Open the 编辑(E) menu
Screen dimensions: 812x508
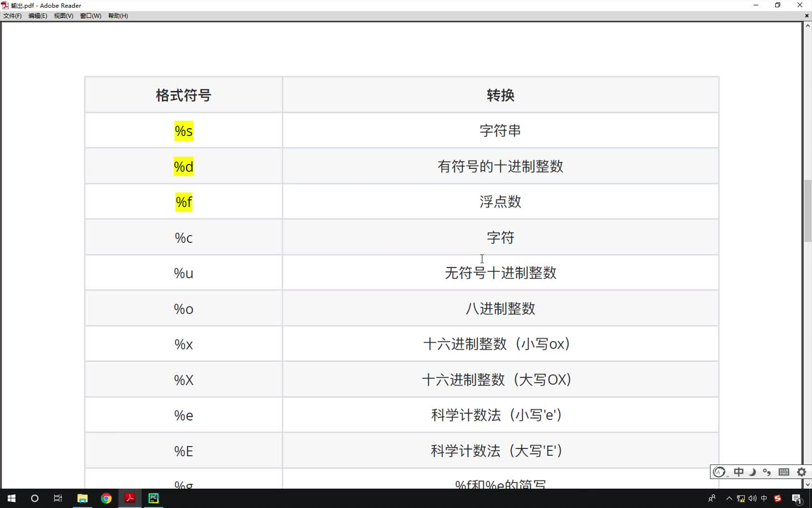click(x=38, y=16)
